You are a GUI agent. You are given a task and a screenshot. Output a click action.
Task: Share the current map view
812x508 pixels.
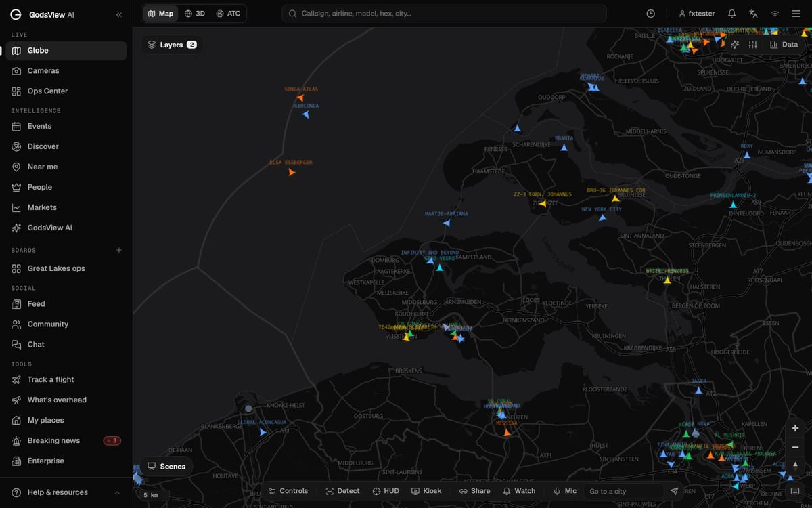[x=474, y=491]
